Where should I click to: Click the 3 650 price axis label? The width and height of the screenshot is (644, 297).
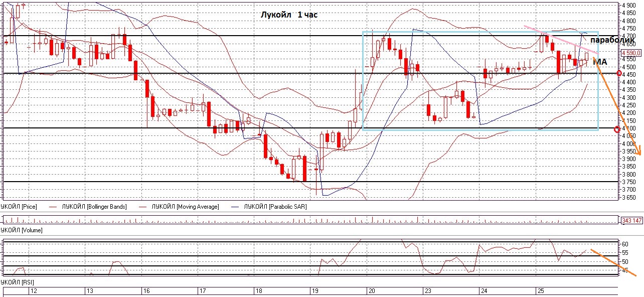point(629,197)
